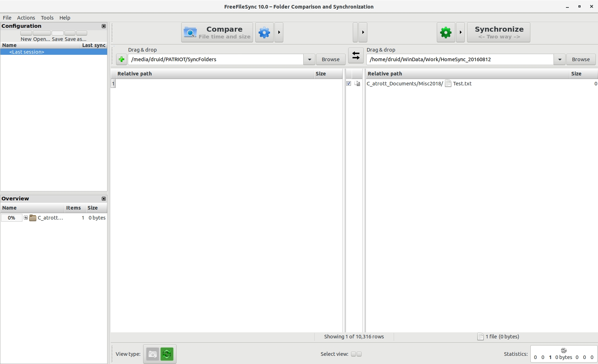598x364 pixels.
Task: Open the Actions menu
Action: click(26, 18)
